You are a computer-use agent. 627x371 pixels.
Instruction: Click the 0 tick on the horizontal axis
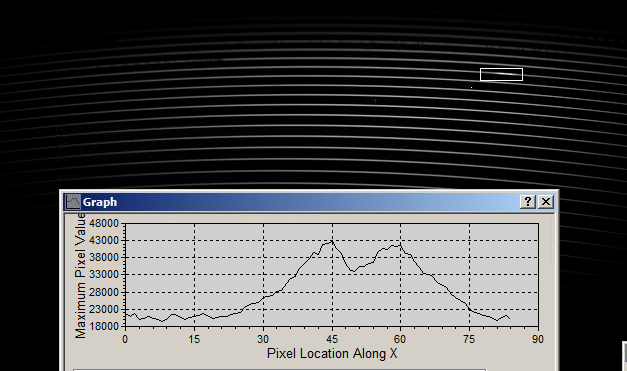(x=125, y=339)
